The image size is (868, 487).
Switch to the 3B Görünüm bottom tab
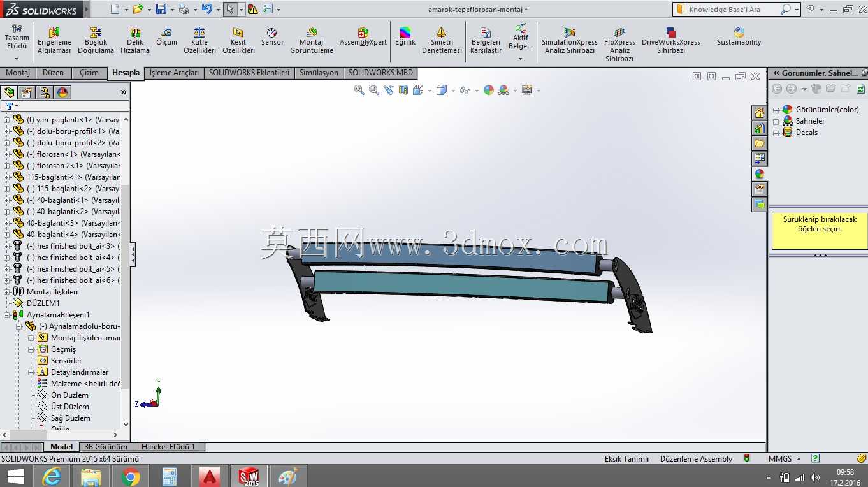(x=106, y=447)
